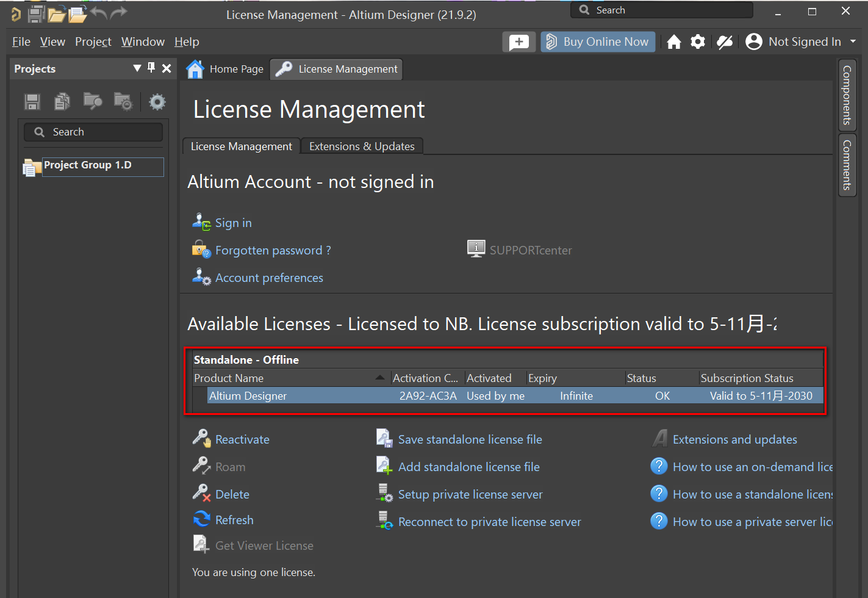This screenshot has width=868, height=598.
Task: Open the Comments side panel
Action: (847, 165)
